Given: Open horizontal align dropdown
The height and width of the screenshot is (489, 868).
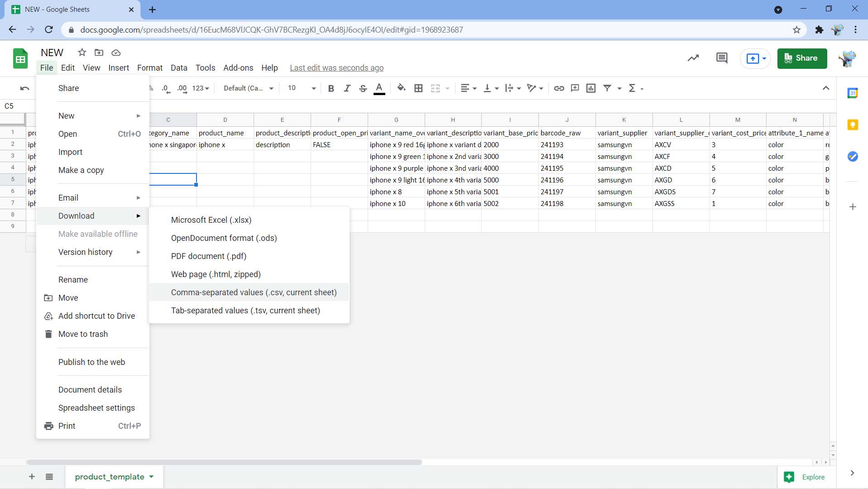Looking at the screenshot, I should [468, 88].
